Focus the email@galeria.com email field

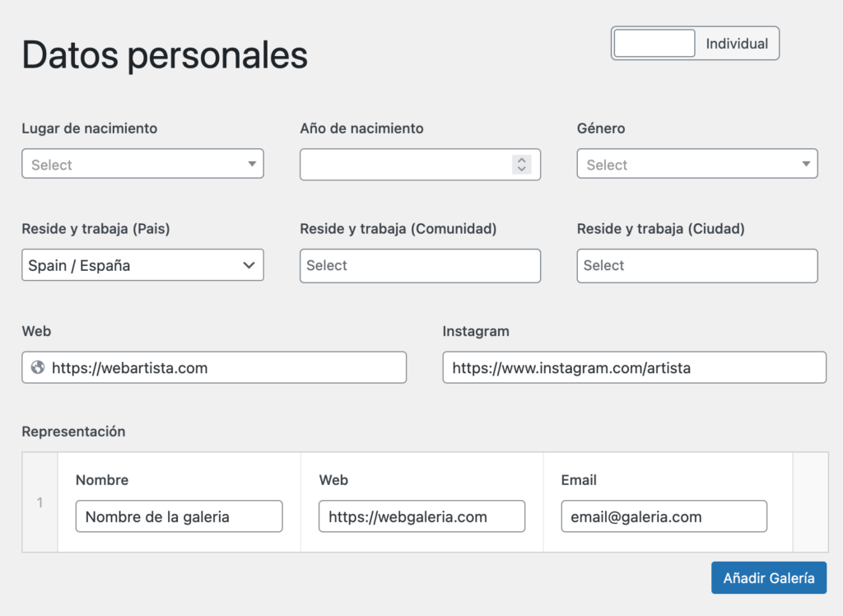pos(664,516)
